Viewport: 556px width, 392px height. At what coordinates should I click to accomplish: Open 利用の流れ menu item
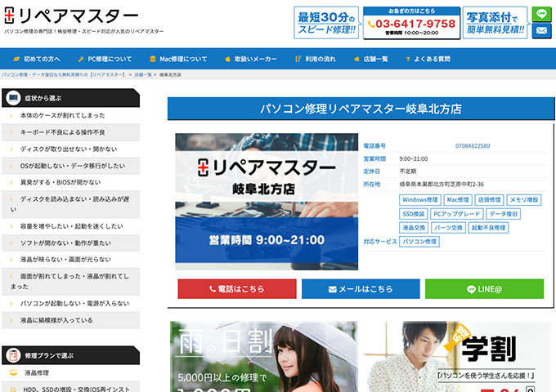(316, 59)
